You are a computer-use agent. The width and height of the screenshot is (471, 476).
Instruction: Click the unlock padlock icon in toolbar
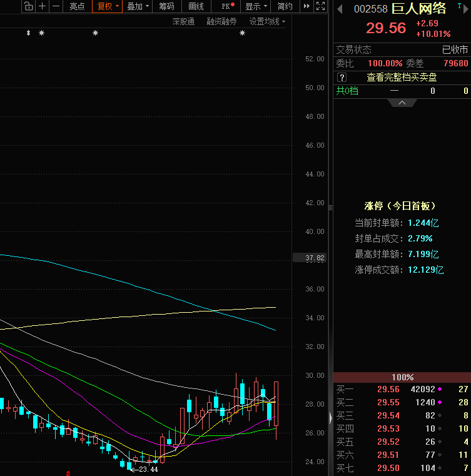29,6
